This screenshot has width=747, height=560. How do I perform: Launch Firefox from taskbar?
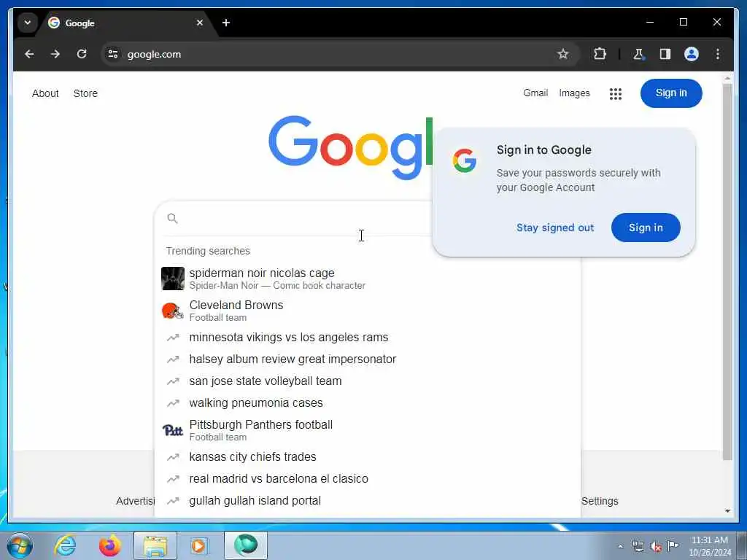point(109,545)
